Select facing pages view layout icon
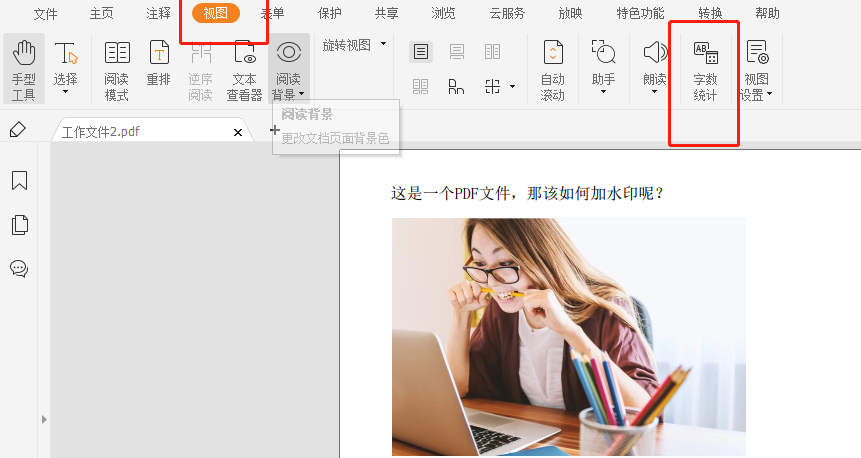861x458 pixels. pos(493,52)
